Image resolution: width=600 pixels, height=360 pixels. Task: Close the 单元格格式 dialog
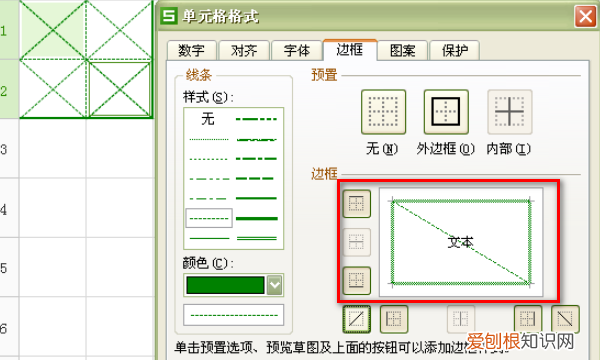(x=585, y=16)
